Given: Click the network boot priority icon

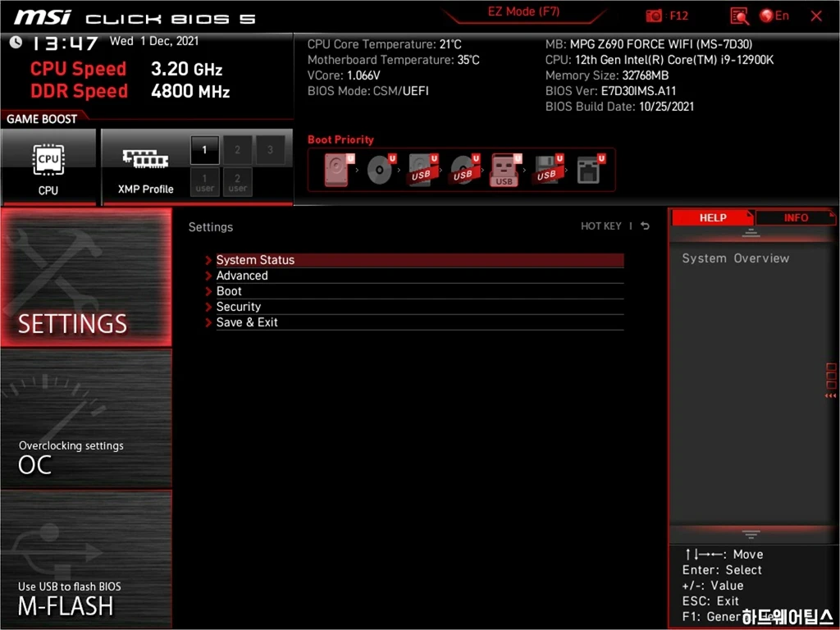Looking at the screenshot, I should pyautogui.click(x=591, y=170).
